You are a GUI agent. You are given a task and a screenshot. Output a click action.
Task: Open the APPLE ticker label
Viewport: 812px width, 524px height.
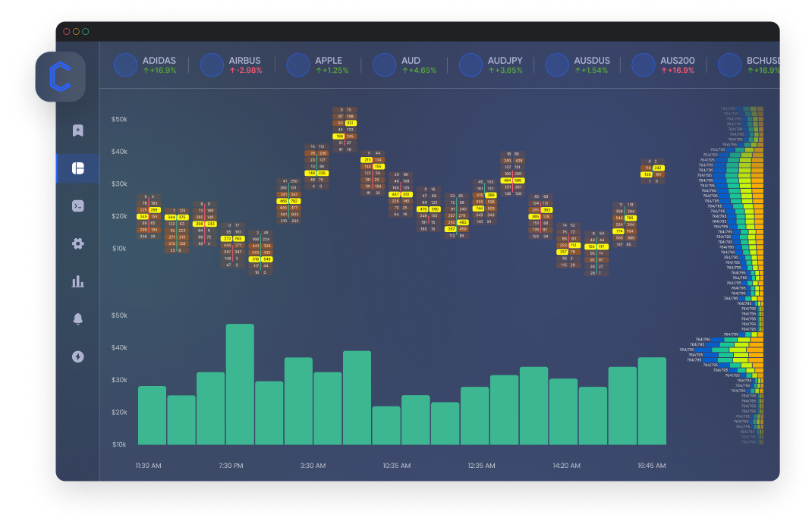[329, 61]
